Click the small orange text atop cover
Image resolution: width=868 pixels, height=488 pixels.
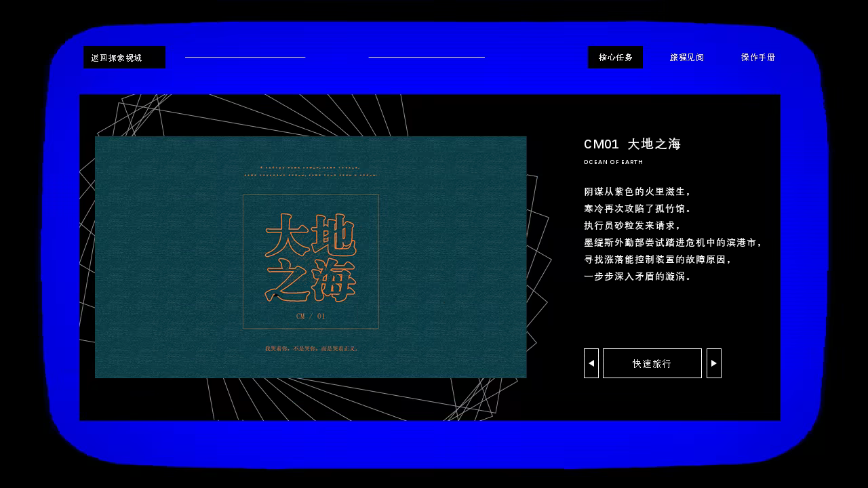311,171
